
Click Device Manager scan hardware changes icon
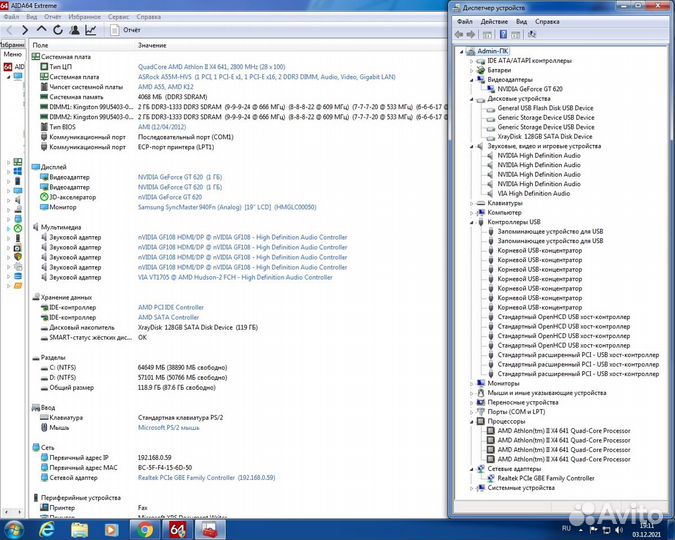[532, 34]
